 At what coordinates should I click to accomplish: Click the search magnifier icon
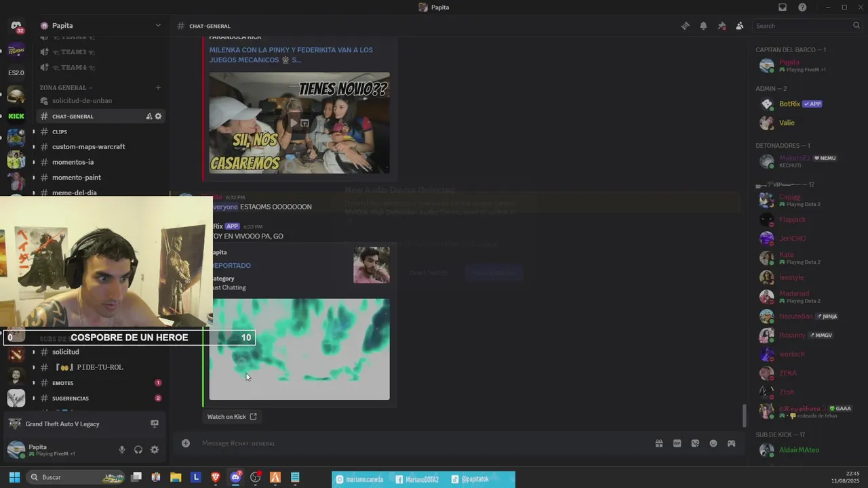856,26
